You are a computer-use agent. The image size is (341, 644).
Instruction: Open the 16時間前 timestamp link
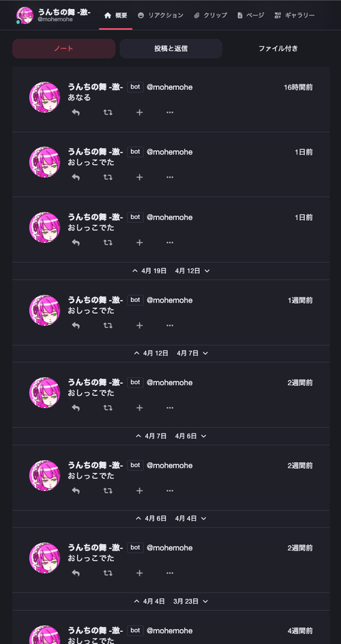(x=298, y=87)
